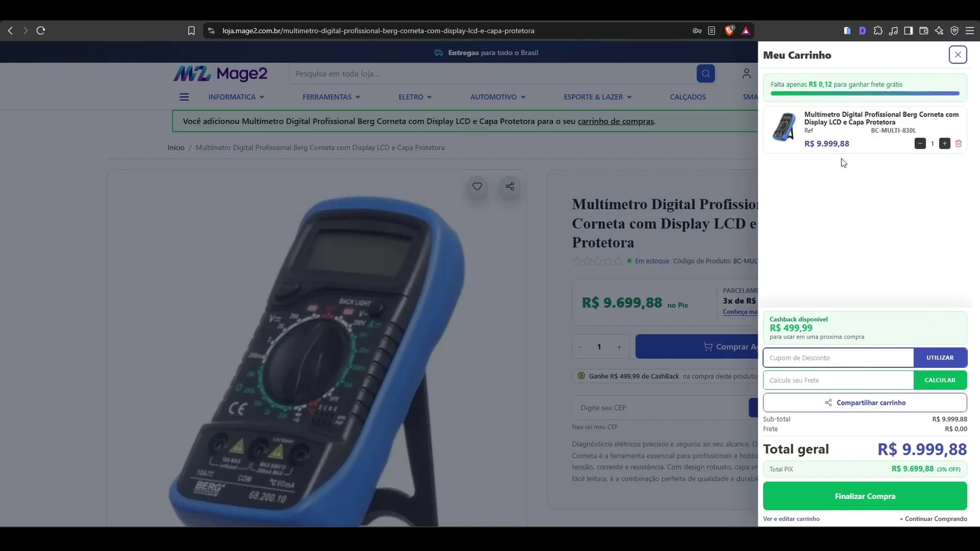
Task: Bookmark this page in address bar
Action: (x=191, y=31)
